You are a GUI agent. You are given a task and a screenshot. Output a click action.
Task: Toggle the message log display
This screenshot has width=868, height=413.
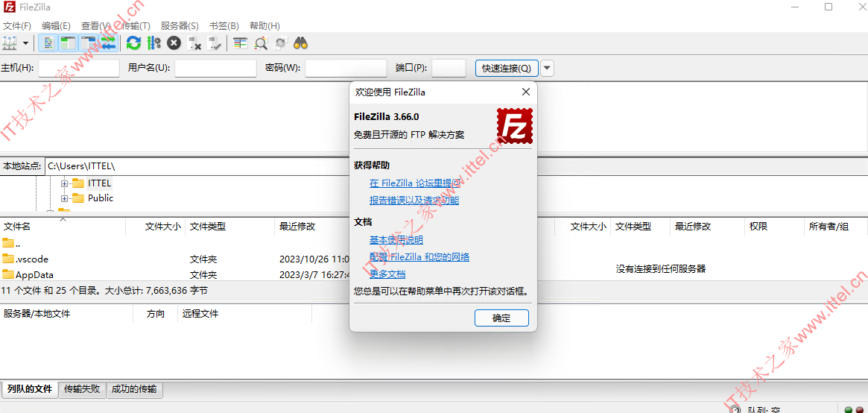click(x=48, y=42)
